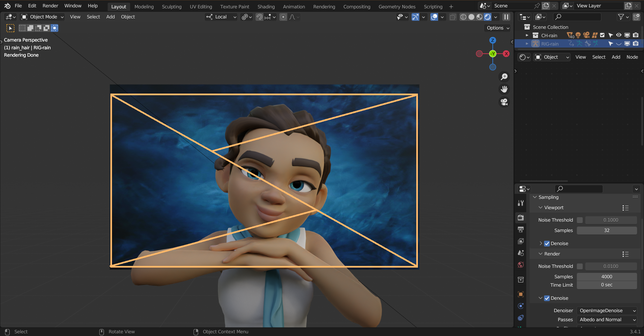This screenshot has height=336, width=644.
Task: Click the Render Samples 4000 field
Action: tap(607, 277)
